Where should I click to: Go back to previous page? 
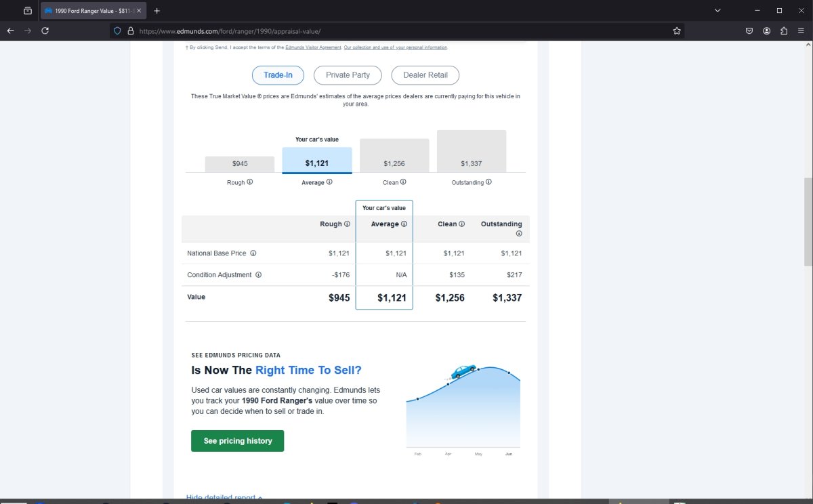tap(10, 30)
